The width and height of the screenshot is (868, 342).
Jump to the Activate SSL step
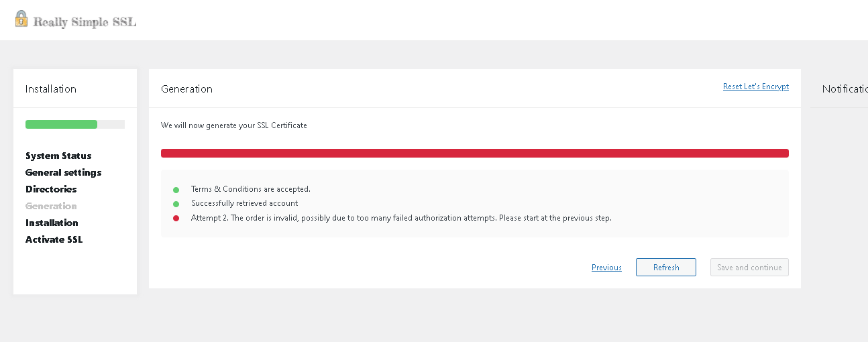[54, 239]
